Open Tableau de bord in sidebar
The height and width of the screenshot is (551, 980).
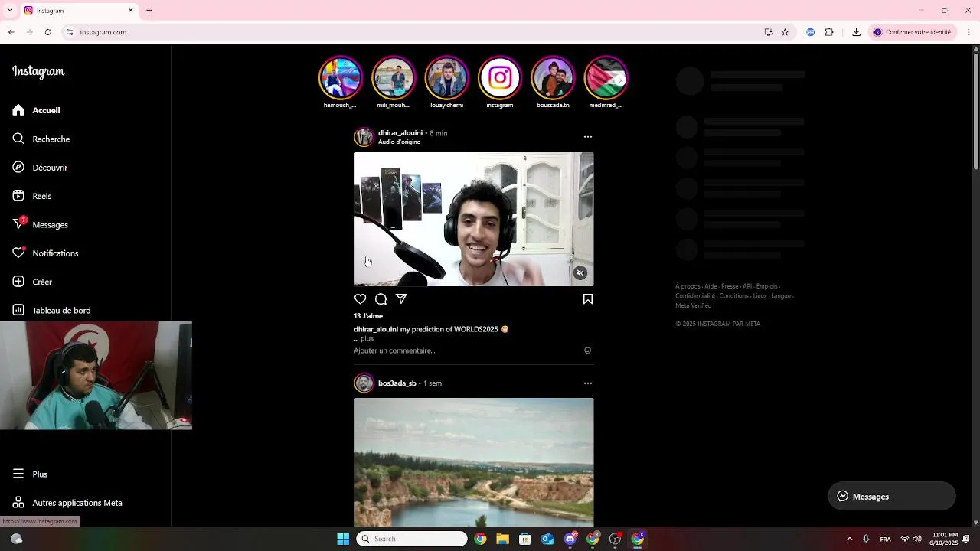click(51, 310)
